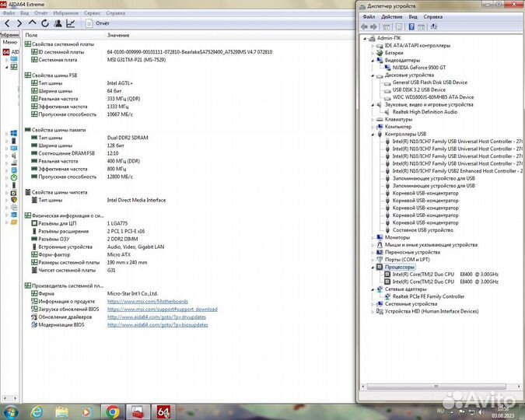Collapse the Сетевые адаптеры node

(373, 289)
